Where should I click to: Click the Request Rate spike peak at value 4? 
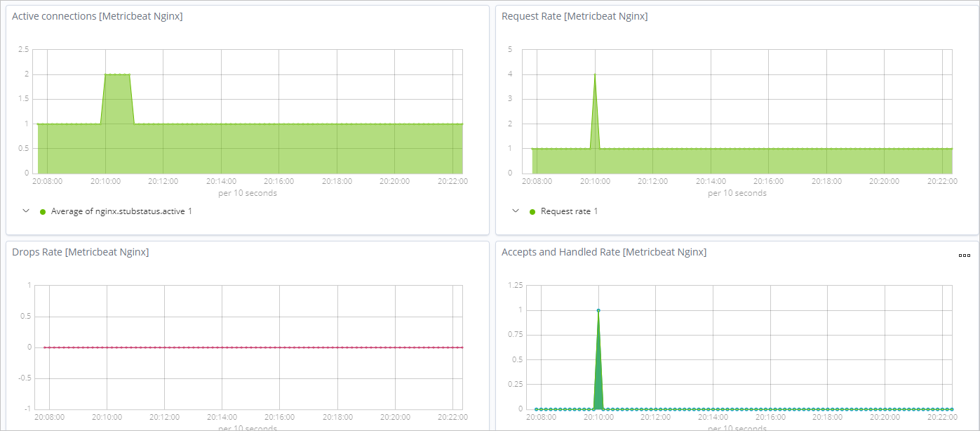[x=595, y=74]
